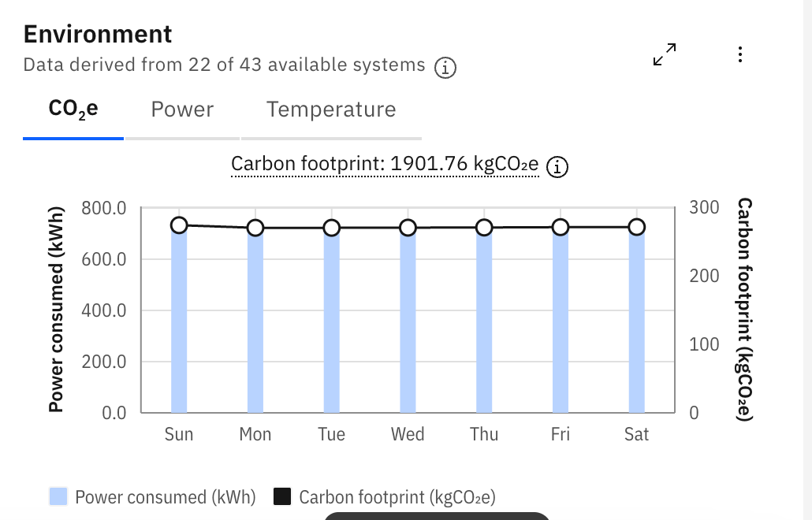
Task: Click the Sunday carbon footprint data point
Action: coord(179,225)
